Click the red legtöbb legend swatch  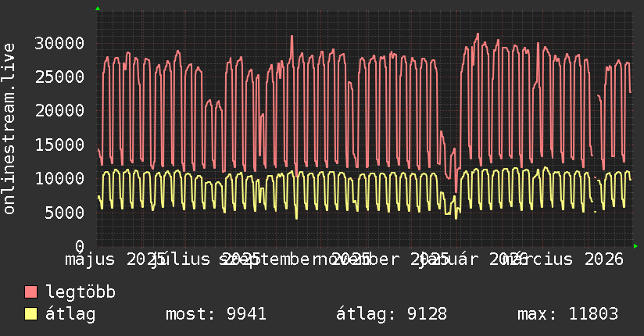click(x=30, y=292)
